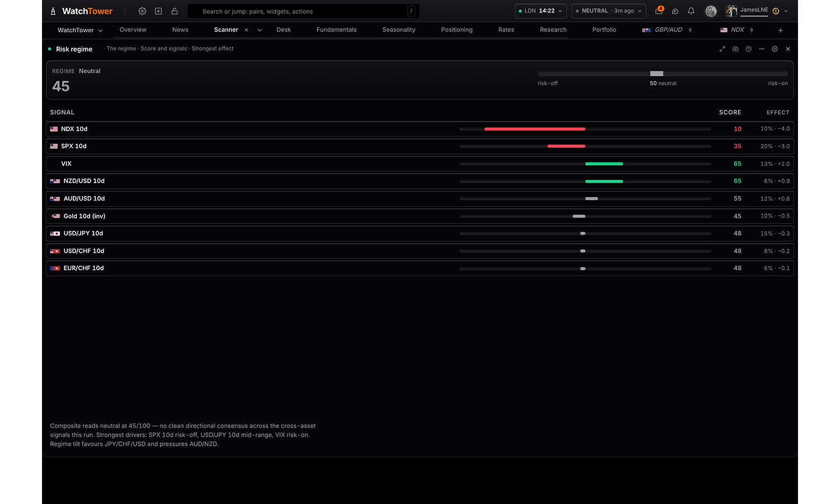Expand the Risk regime panel to fullscreen
This screenshot has width=840, height=504.
pos(722,49)
